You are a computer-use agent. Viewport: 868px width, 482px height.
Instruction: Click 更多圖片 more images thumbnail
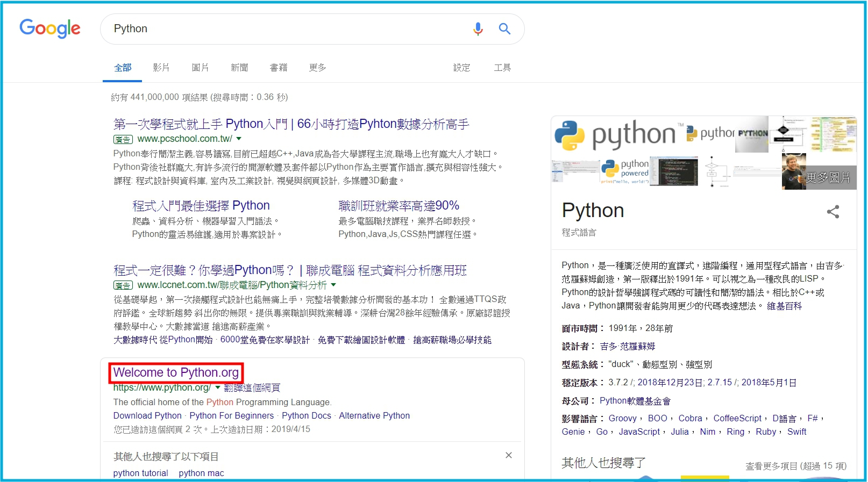[x=819, y=172]
